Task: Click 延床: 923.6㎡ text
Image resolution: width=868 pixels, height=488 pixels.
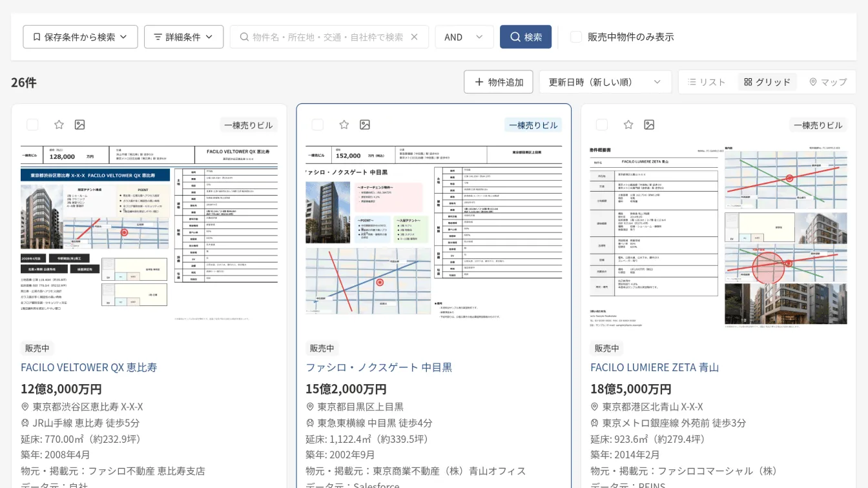Action: (650, 439)
